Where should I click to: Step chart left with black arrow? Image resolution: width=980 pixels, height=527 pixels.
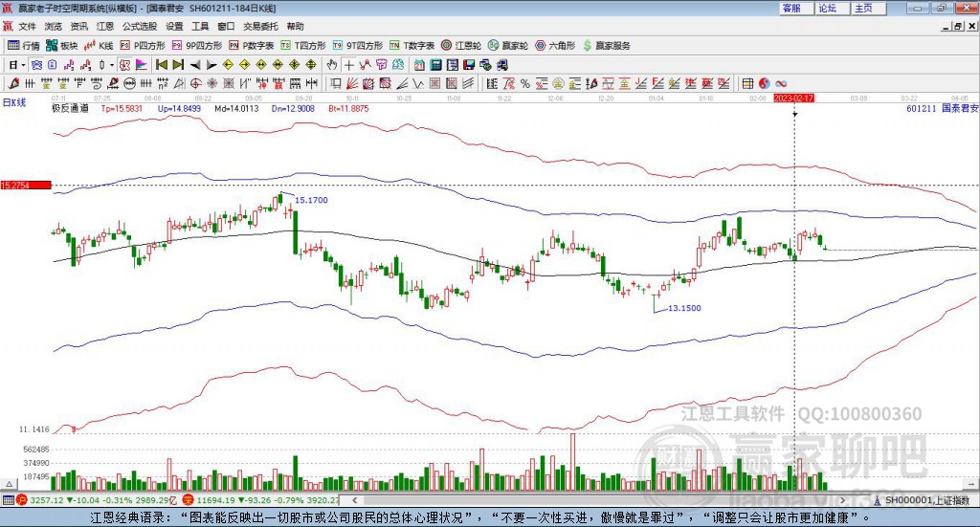(195, 65)
